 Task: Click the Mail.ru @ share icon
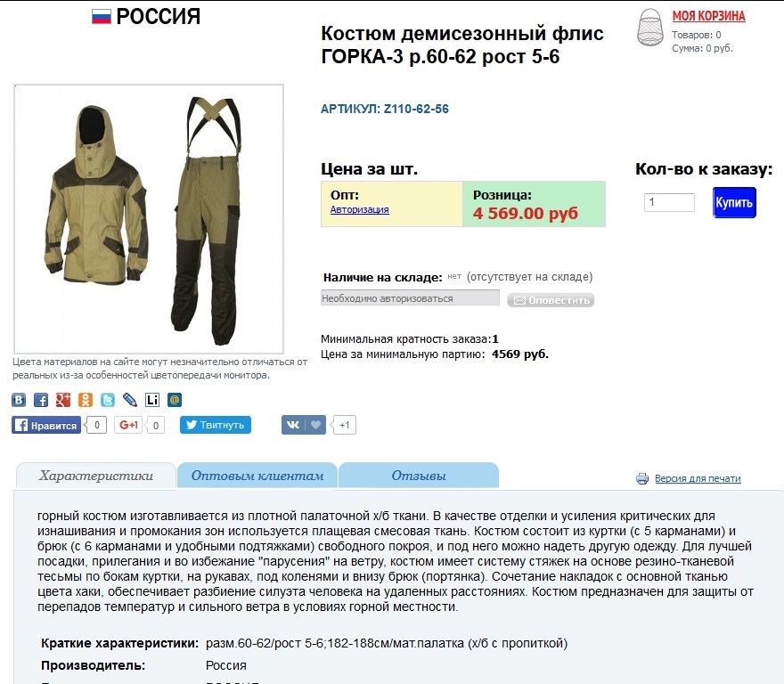point(175,400)
